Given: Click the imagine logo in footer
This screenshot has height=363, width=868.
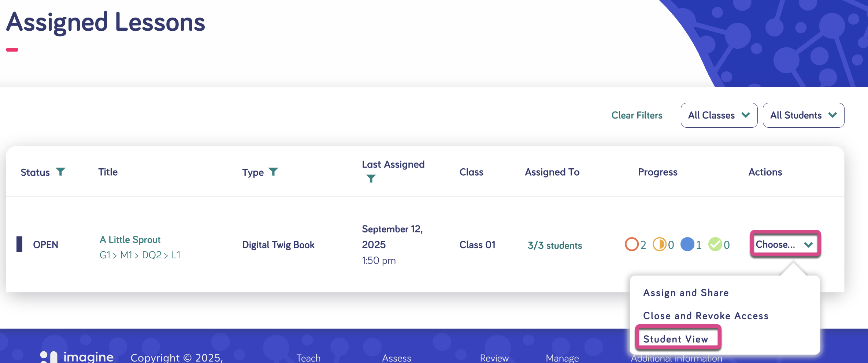Looking at the screenshot, I should (x=77, y=357).
